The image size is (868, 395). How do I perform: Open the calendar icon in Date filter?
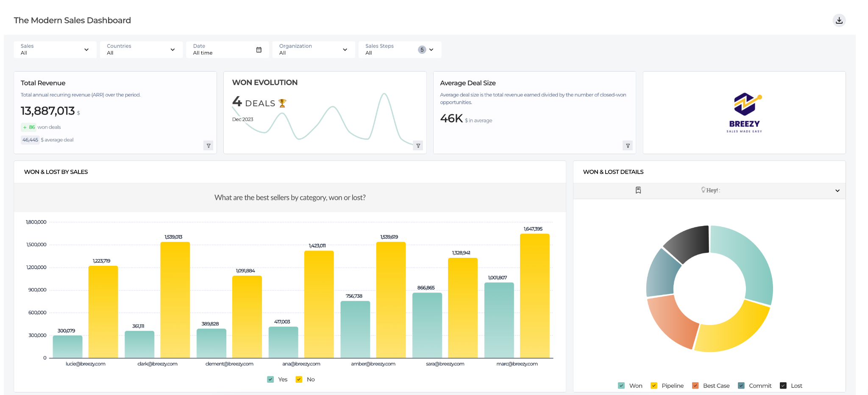259,50
